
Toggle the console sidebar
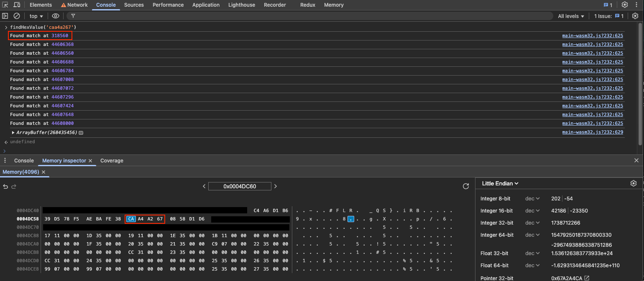coord(5,16)
